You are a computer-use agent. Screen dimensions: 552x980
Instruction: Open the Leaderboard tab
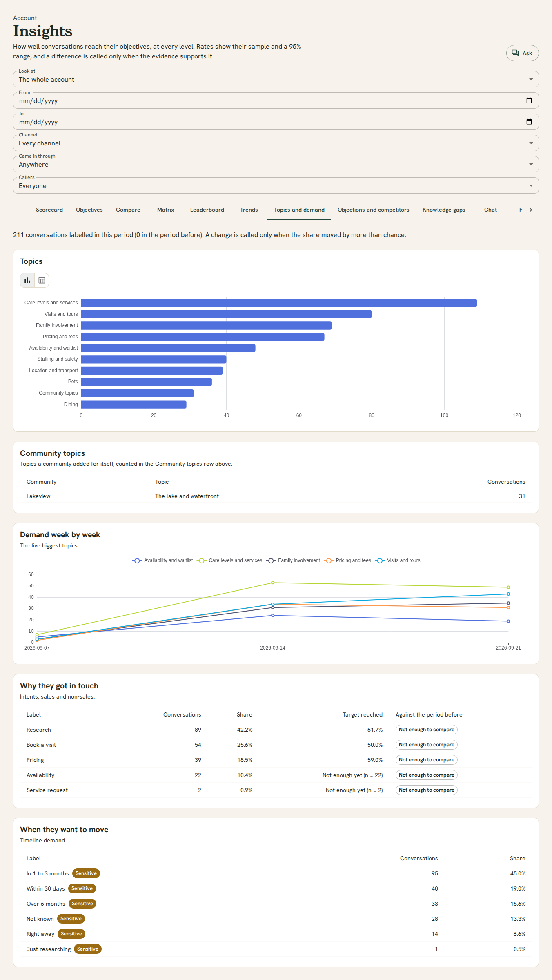pyautogui.click(x=207, y=210)
